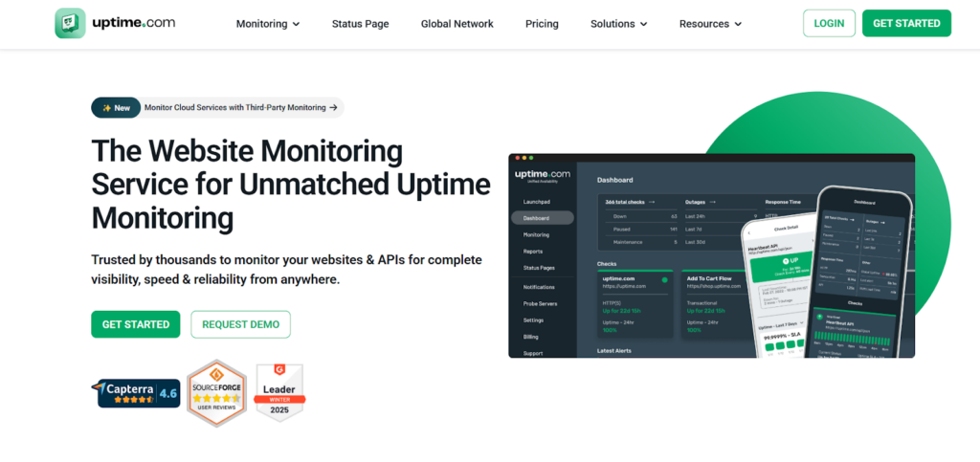Screen dimensions: 980x462
Task: Select Billing in preview sidebar
Action: click(x=530, y=337)
